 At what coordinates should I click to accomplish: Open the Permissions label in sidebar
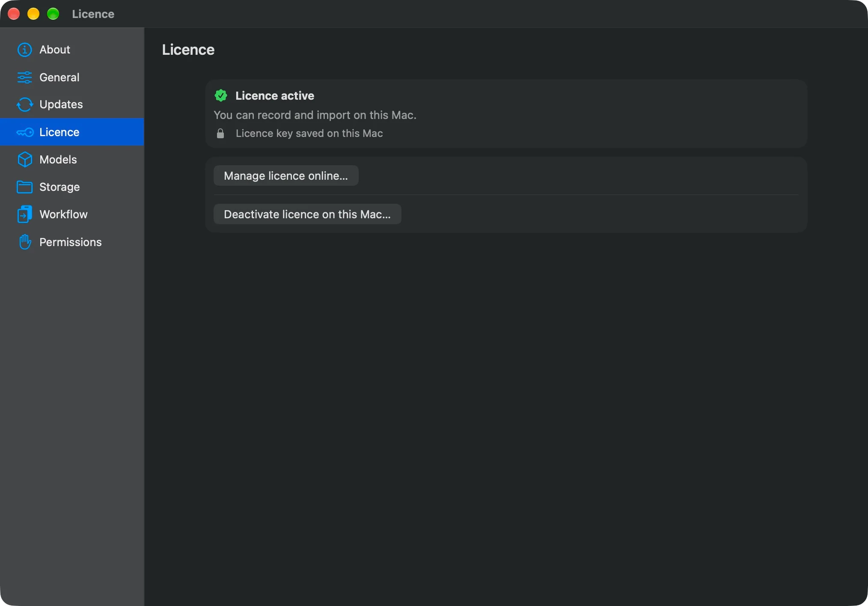click(x=71, y=242)
